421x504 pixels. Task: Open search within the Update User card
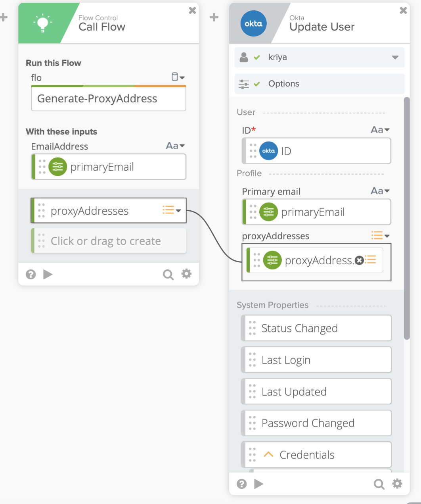(x=379, y=484)
